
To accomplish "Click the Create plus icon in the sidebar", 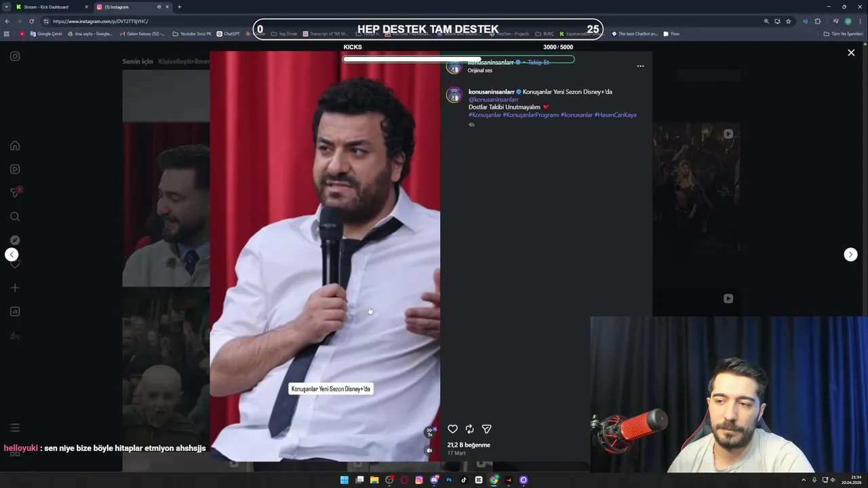I will pyautogui.click(x=15, y=288).
